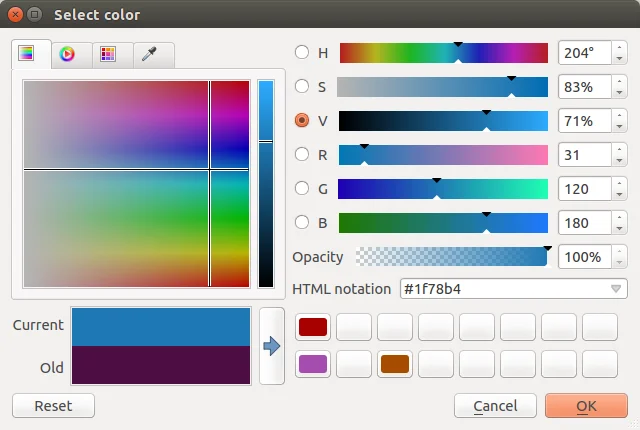Select the B blue radio button
640x430 pixels.
[x=302, y=222]
